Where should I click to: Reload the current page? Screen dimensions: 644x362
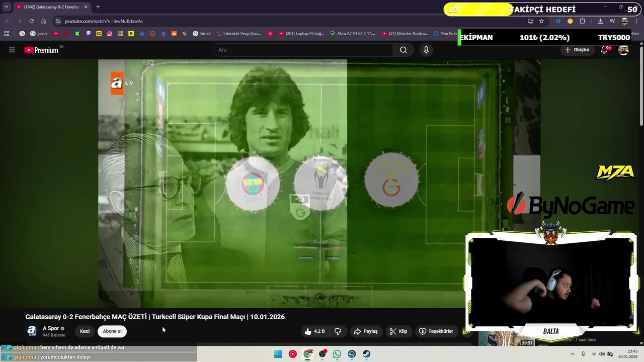click(31, 21)
